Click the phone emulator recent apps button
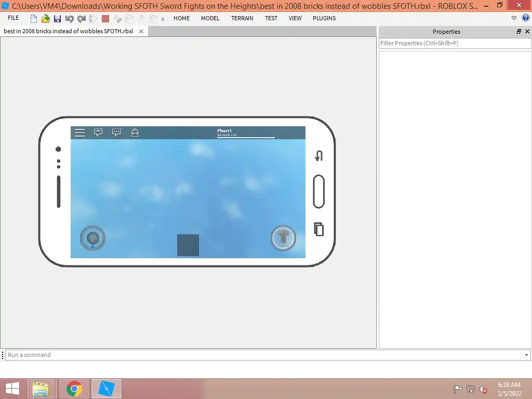The image size is (532, 399). [318, 229]
